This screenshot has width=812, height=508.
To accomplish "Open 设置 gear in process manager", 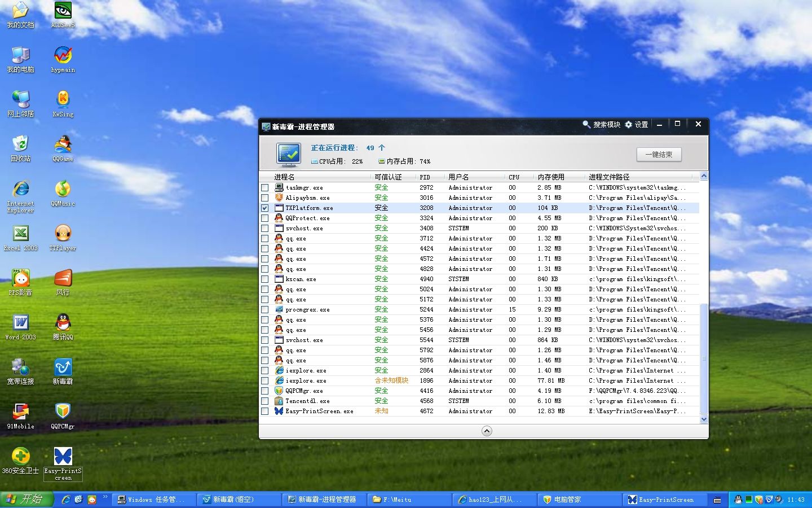I will pos(637,124).
